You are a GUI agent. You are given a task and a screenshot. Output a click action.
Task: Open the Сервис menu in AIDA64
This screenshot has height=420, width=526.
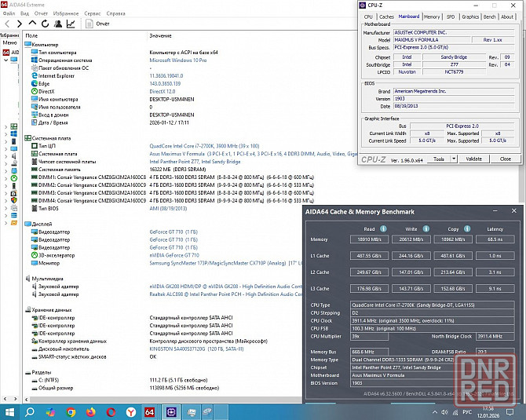(93, 13)
